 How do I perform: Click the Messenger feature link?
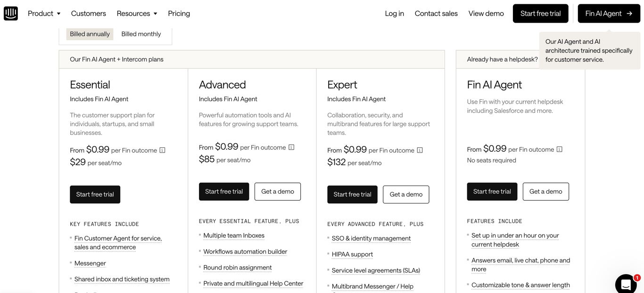[90, 263]
